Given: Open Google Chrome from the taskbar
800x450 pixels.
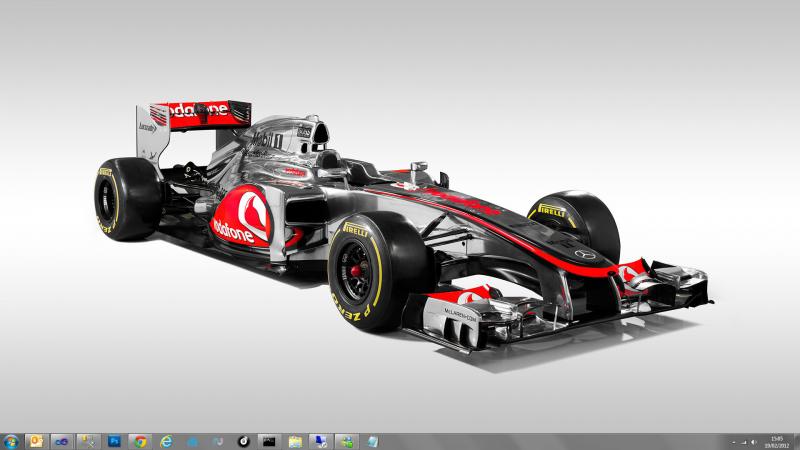Looking at the screenshot, I should (x=140, y=442).
